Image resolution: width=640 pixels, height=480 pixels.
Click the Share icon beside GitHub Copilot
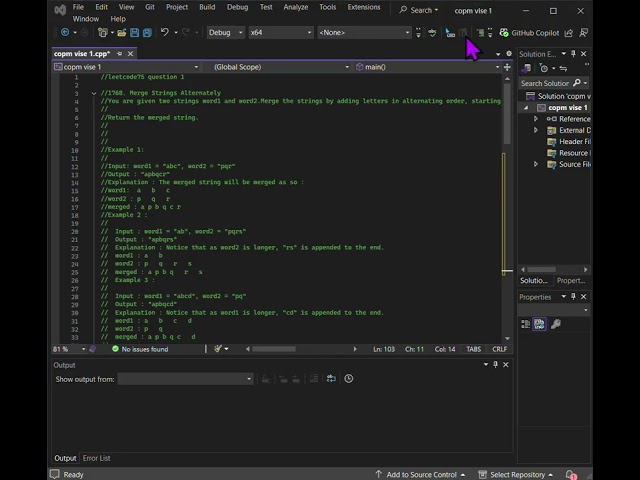coord(569,33)
